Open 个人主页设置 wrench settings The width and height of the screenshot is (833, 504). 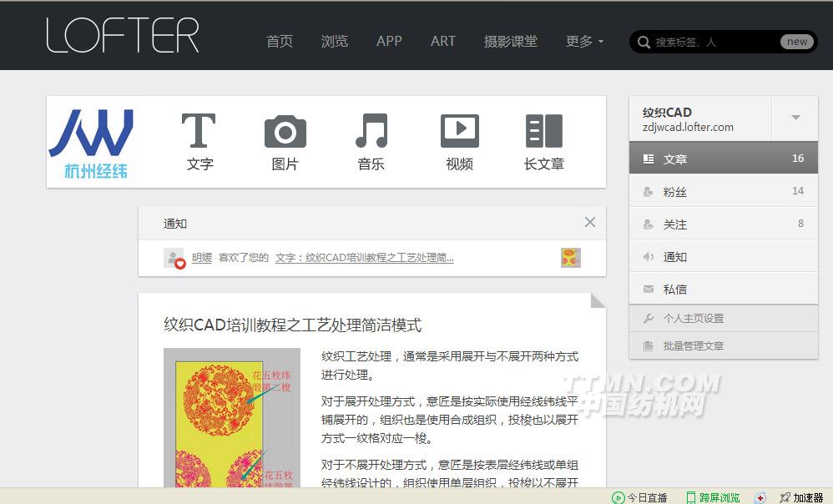pos(693,318)
